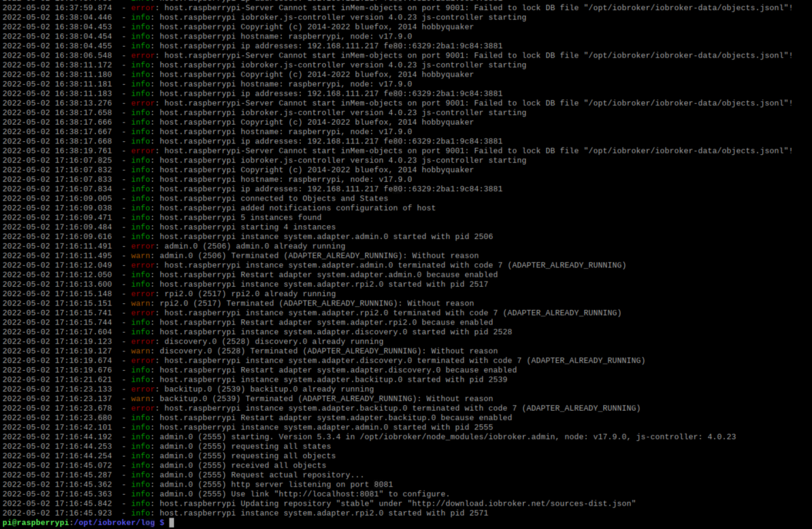Click the timestamp "2022-05-02 16:38:17.658"
The height and width of the screenshot is (529, 812).
[x=57, y=113]
